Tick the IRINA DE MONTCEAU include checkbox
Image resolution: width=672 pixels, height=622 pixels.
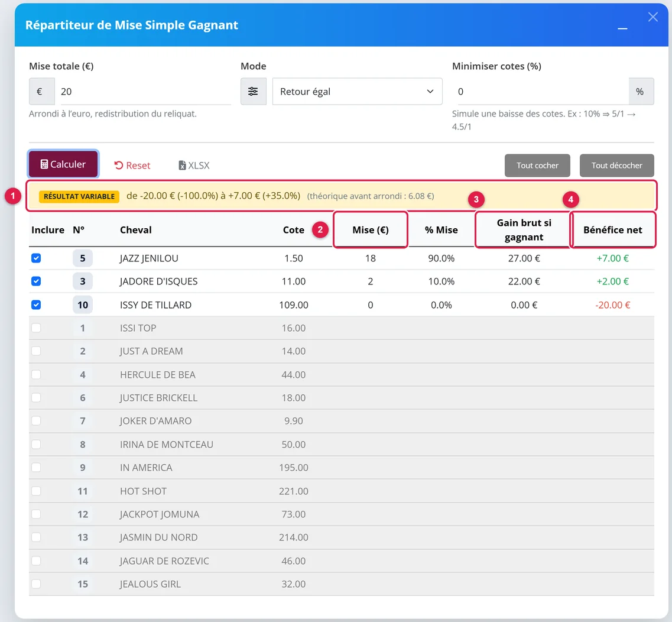36,445
